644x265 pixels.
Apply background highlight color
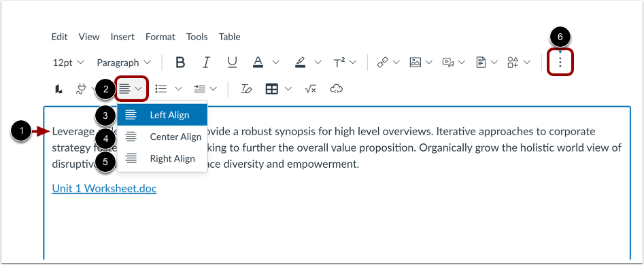point(300,63)
